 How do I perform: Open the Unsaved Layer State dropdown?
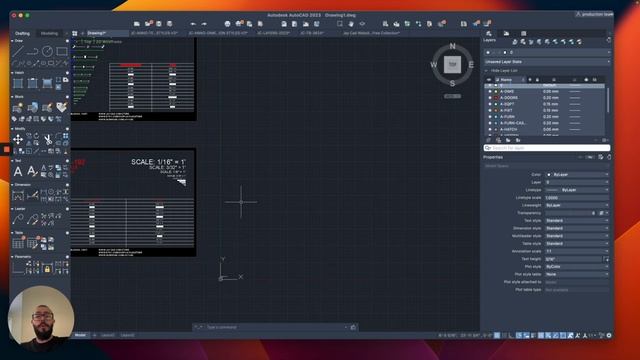click(x=547, y=62)
